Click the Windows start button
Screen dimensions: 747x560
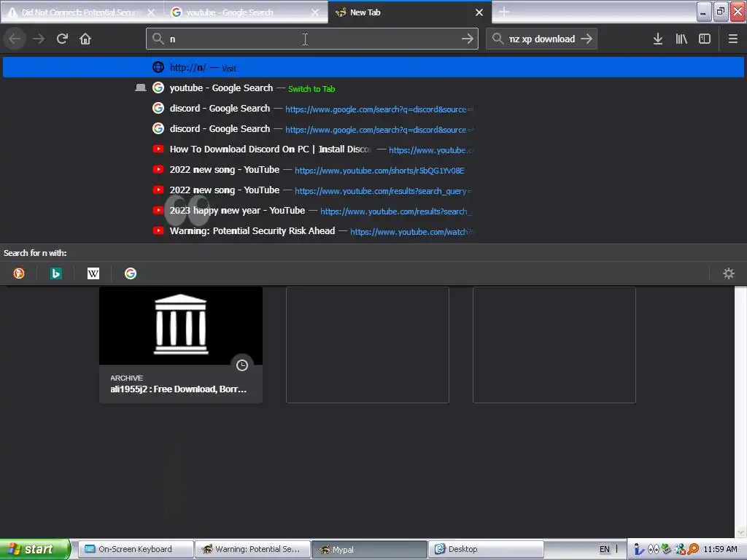[35, 549]
